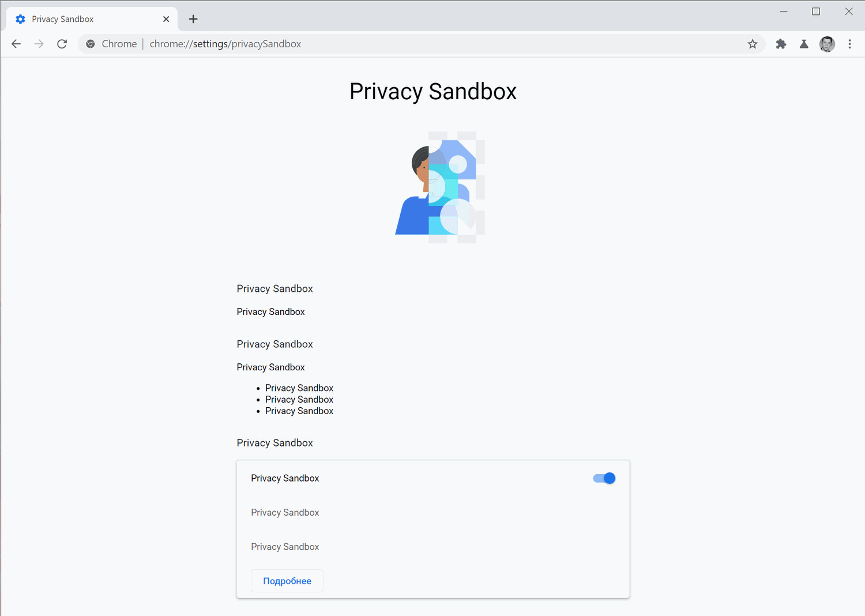Click the Privacy Sandbox illustration image
Image resolution: width=865 pixels, height=616 pixels.
click(439, 186)
